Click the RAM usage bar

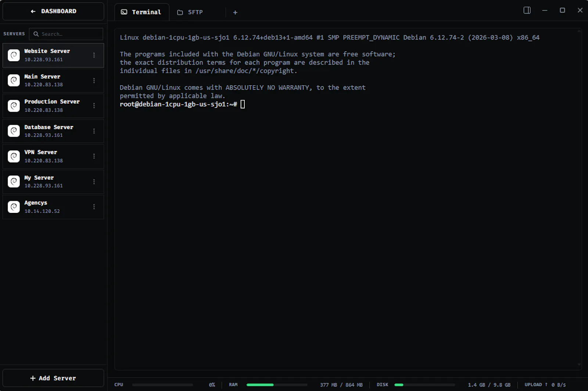277,385
